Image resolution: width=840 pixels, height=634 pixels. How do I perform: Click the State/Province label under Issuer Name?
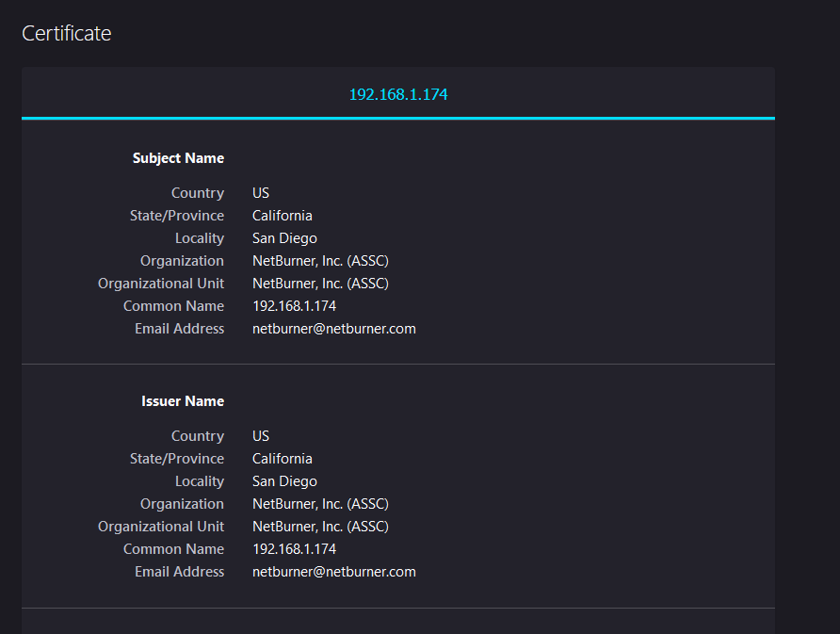point(177,458)
